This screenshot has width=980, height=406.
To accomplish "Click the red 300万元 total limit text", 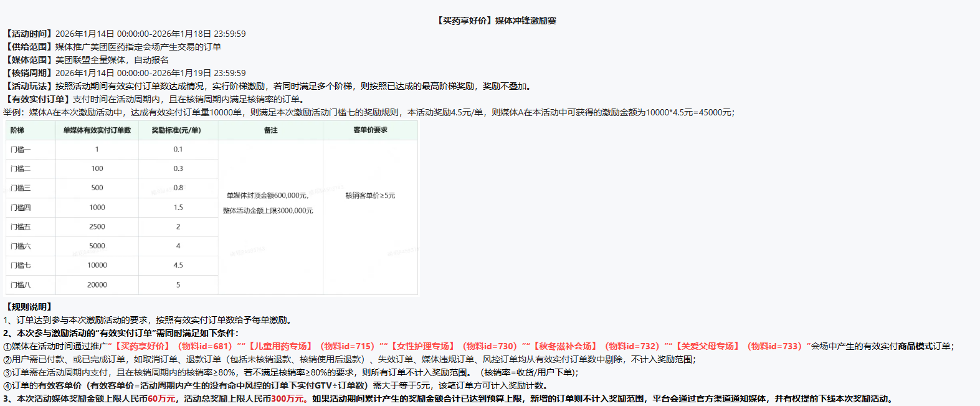I will (x=287, y=399).
